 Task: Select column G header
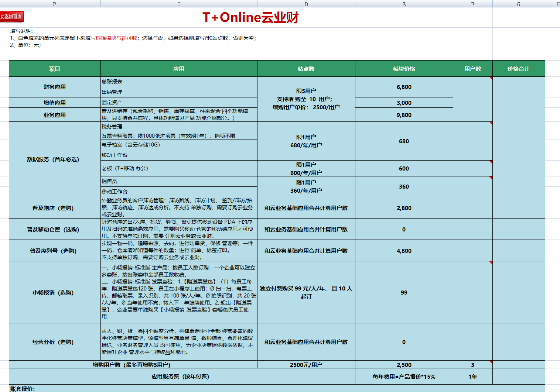[x=519, y=4]
